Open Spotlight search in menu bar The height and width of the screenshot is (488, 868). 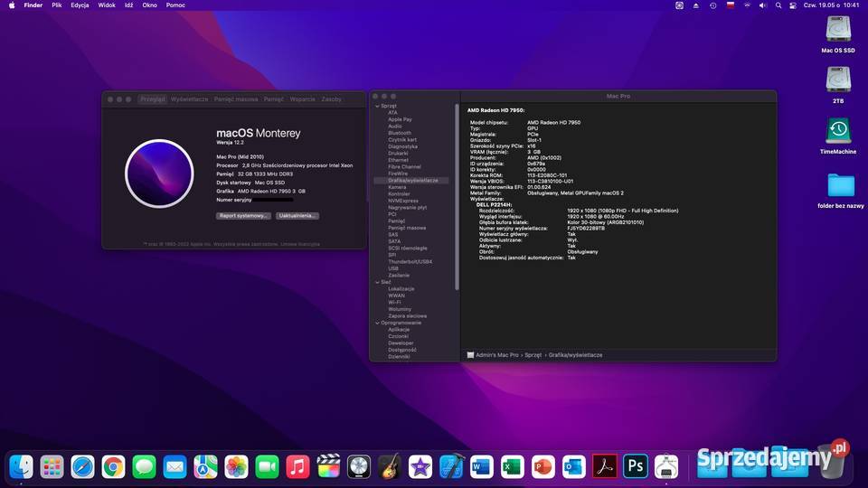778,5
